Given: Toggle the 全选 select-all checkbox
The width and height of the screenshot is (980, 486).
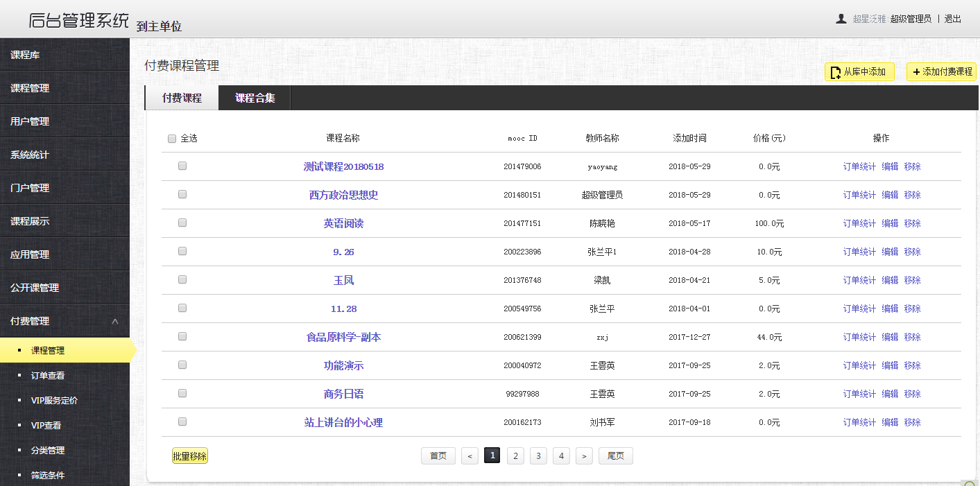Looking at the screenshot, I should 172,139.
